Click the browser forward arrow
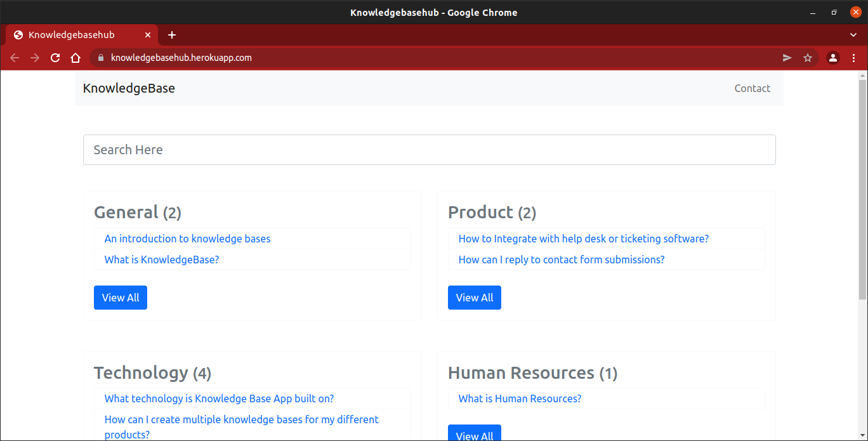 35,58
